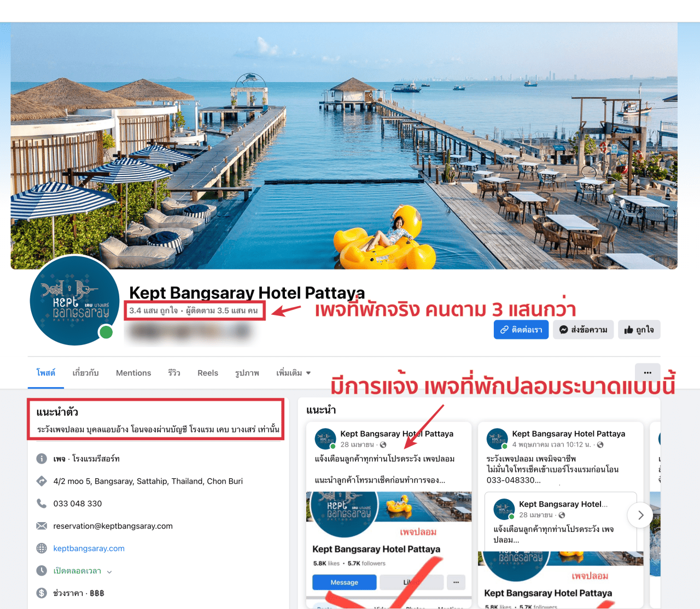Viewport: 700px width, 609px height.
Task: Like the page with ถูกใจ button
Action: (x=639, y=330)
